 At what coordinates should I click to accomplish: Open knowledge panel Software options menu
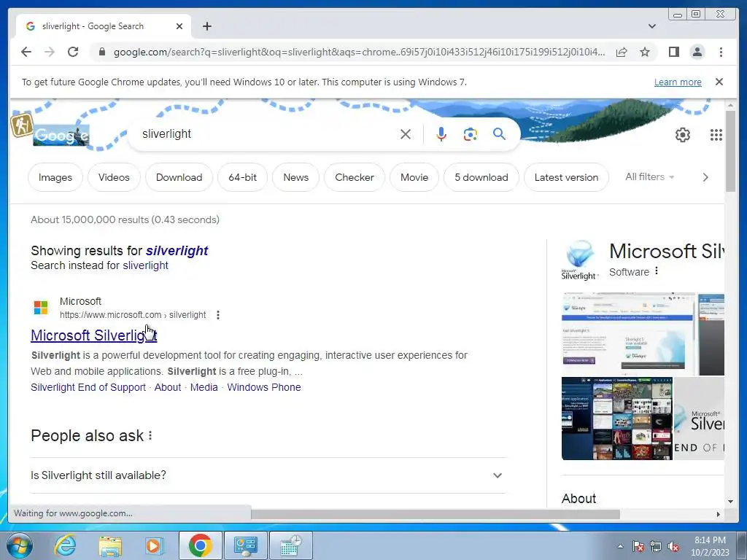tap(657, 271)
